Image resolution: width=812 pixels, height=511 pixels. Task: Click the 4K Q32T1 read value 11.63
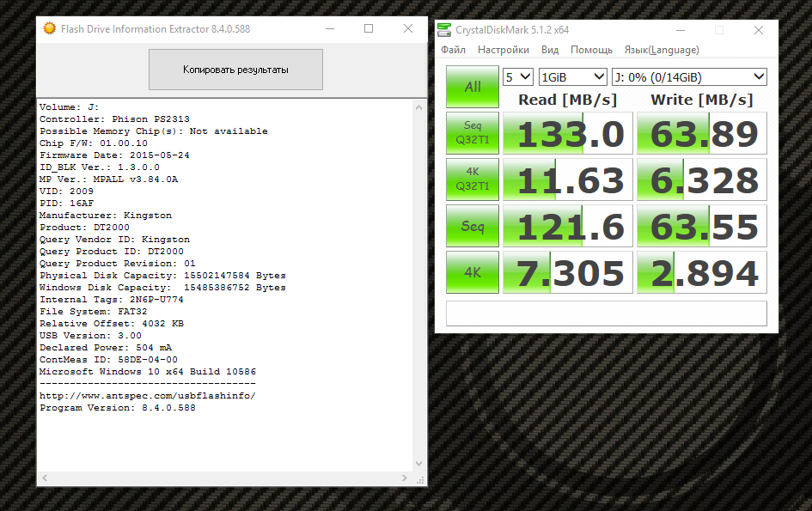568,179
